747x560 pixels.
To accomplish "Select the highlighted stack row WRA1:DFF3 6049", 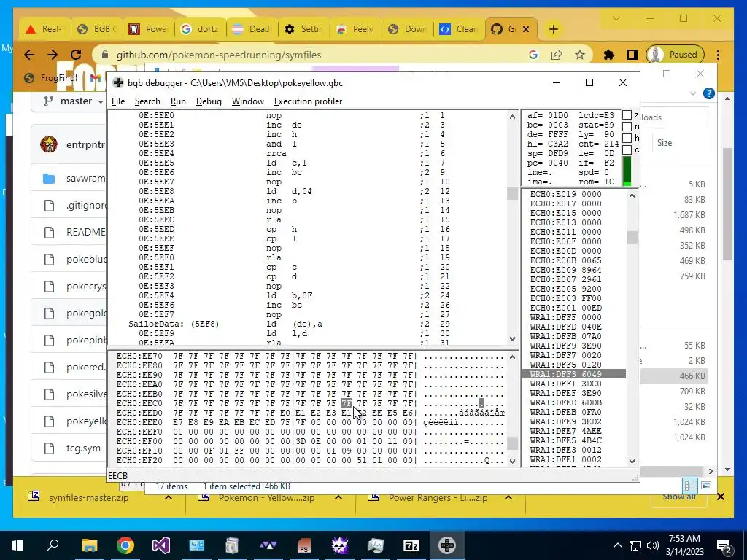I will click(x=573, y=374).
